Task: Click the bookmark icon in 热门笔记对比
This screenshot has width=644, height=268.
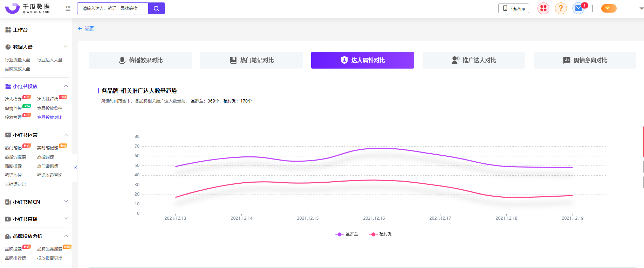Action: coord(233,60)
